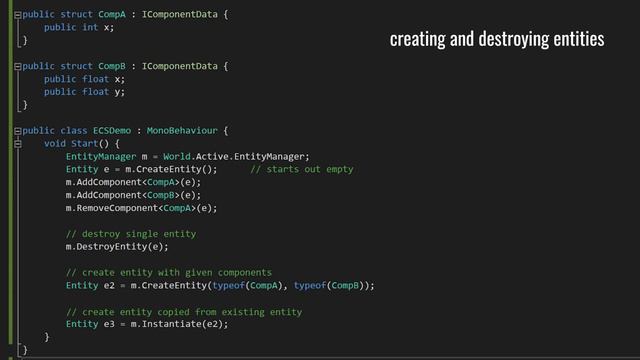Click the comment "// create entity with given components"
Viewport: 640px width, 360px height.
click(x=169, y=273)
